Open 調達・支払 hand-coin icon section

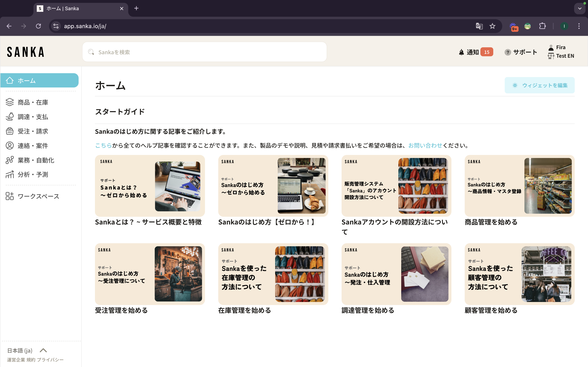[10, 117]
